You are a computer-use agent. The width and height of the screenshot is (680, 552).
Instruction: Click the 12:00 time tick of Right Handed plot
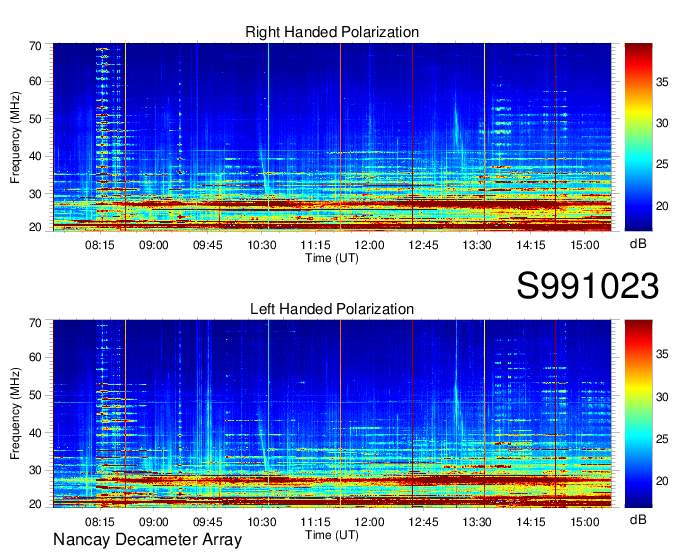click(x=369, y=245)
